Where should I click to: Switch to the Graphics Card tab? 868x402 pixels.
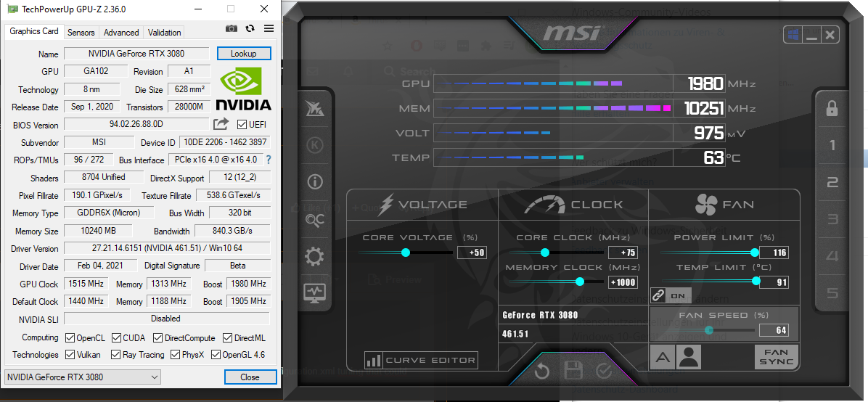34,31
